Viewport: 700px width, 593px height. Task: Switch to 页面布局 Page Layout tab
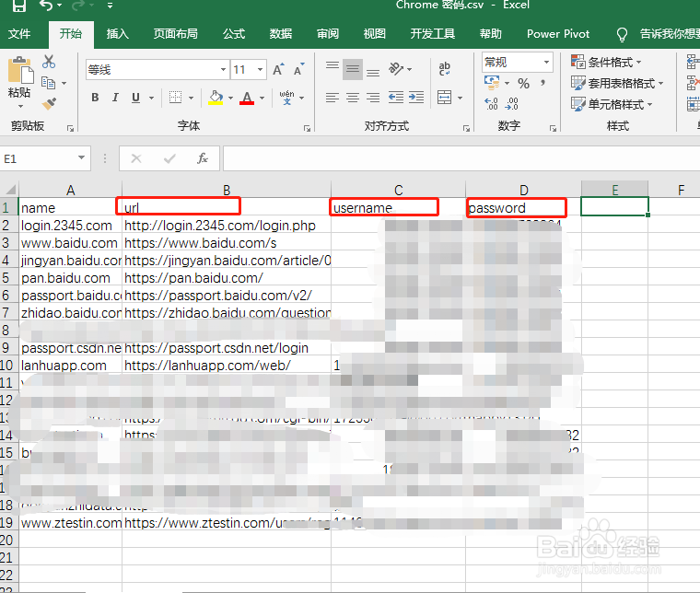(x=175, y=34)
